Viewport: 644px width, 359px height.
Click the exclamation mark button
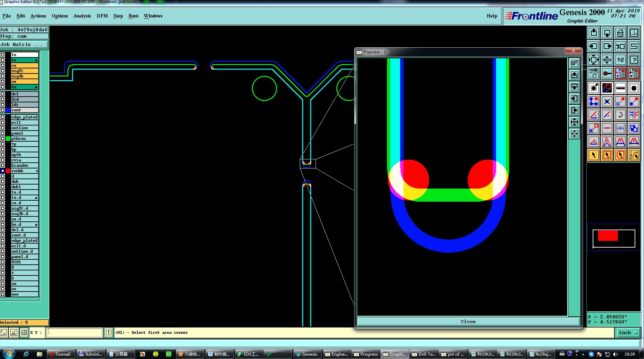pos(108,332)
